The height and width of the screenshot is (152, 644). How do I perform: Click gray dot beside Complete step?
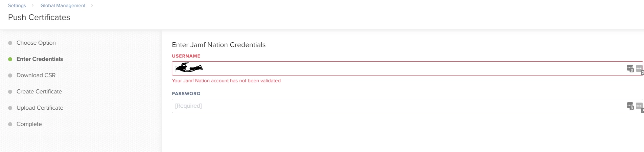point(10,124)
